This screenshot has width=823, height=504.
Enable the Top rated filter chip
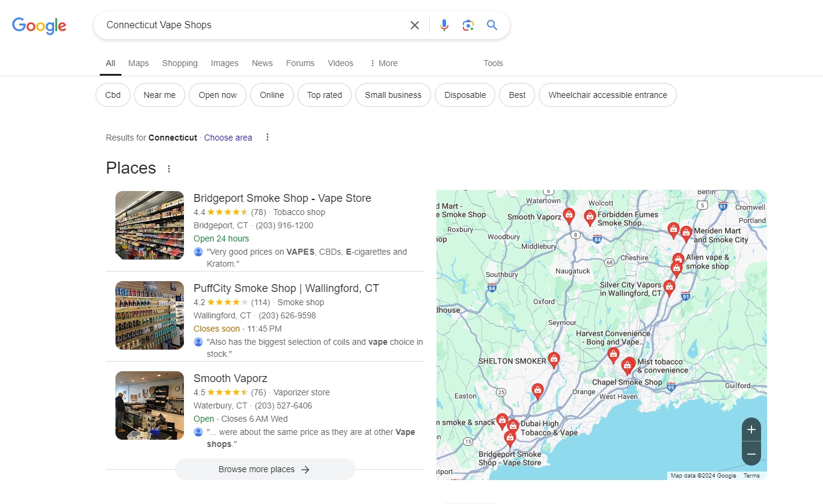324,95
